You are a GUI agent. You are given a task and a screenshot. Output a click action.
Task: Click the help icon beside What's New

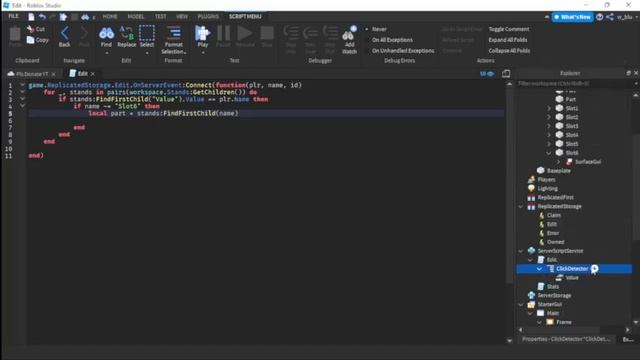[x=600, y=17]
